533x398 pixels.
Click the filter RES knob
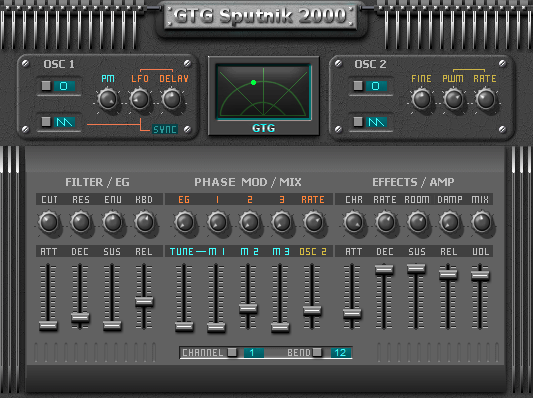(x=81, y=222)
